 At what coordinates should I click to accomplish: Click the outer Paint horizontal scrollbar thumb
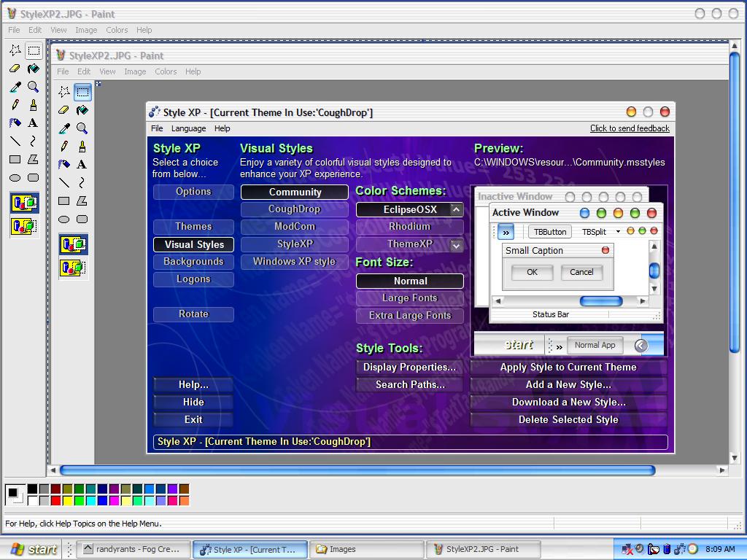click(357, 470)
